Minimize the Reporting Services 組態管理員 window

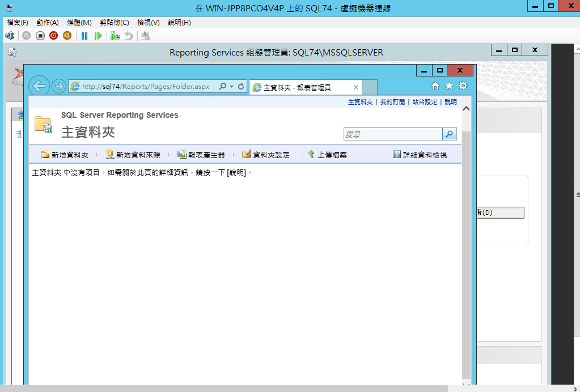point(499,50)
